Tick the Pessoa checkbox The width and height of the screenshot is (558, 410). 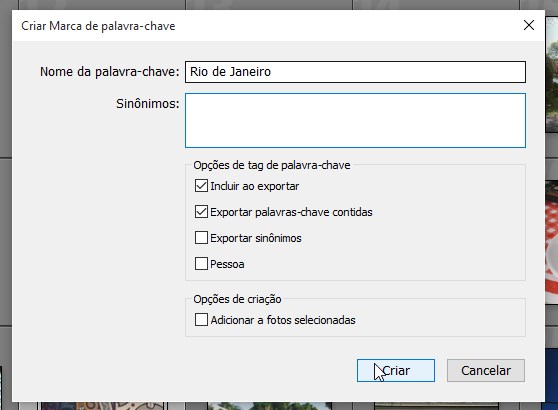(201, 264)
